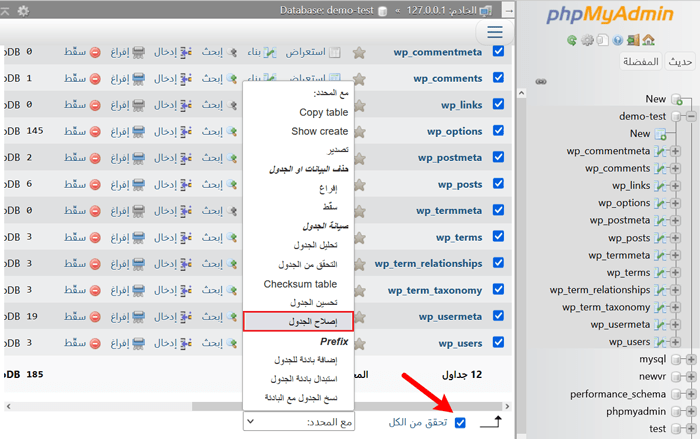
Task: Open the 'مع المحدد' dropdown
Action: tap(299, 422)
